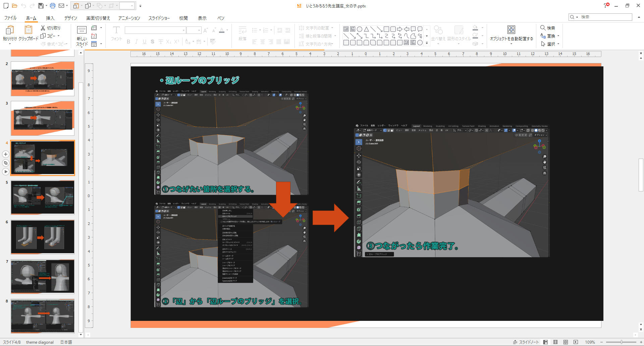
Task: Open the ファイル menu
Action: pyautogui.click(x=10, y=18)
